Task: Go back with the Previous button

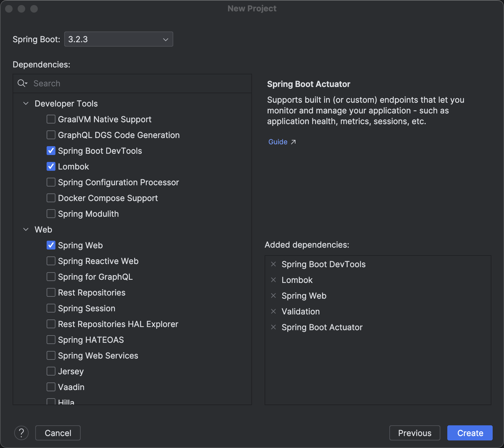Action: pos(415,433)
